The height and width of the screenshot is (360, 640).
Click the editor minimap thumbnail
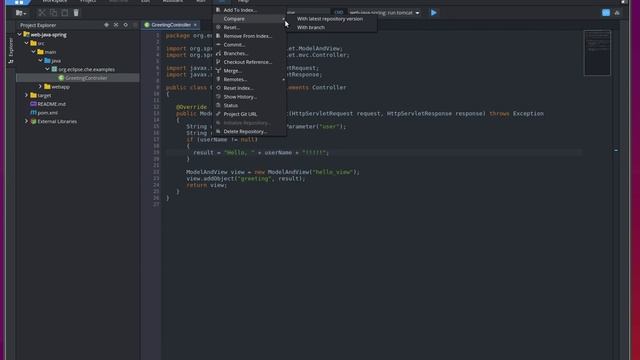coord(597,53)
